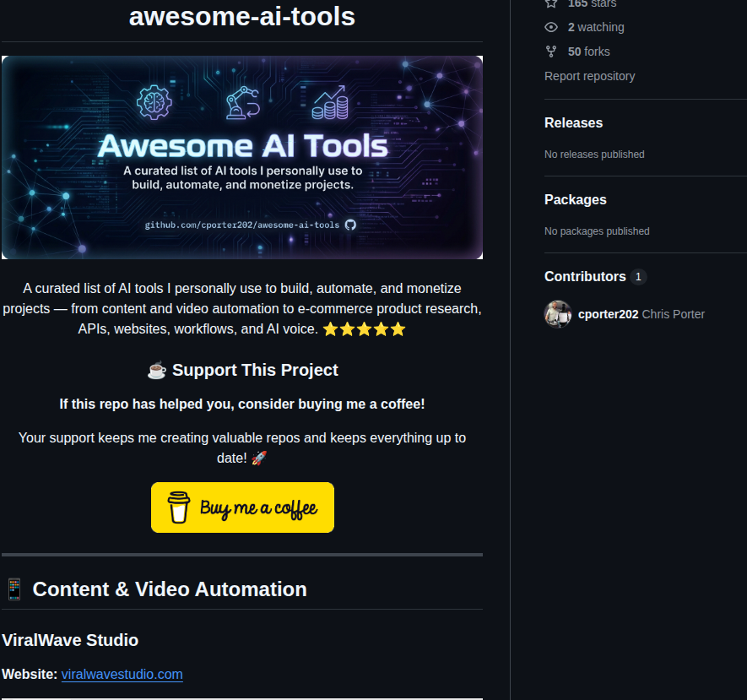Open the Packages section heading
The image size is (747, 700).
(575, 199)
